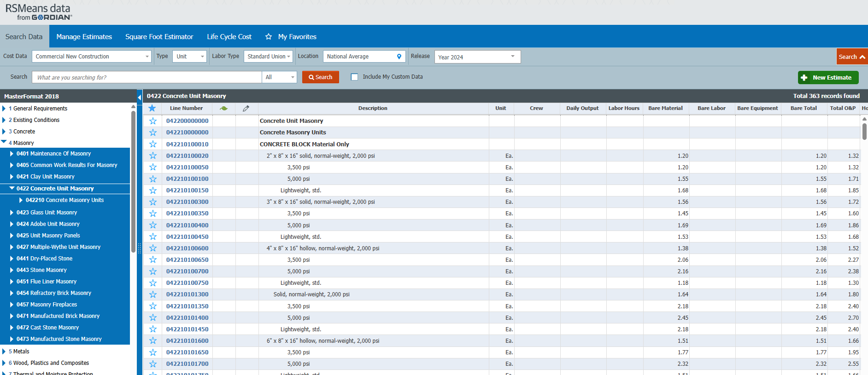Star the row for line 042210100050
The height and width of the screenshot is (375, 868).
coord(152,167)
